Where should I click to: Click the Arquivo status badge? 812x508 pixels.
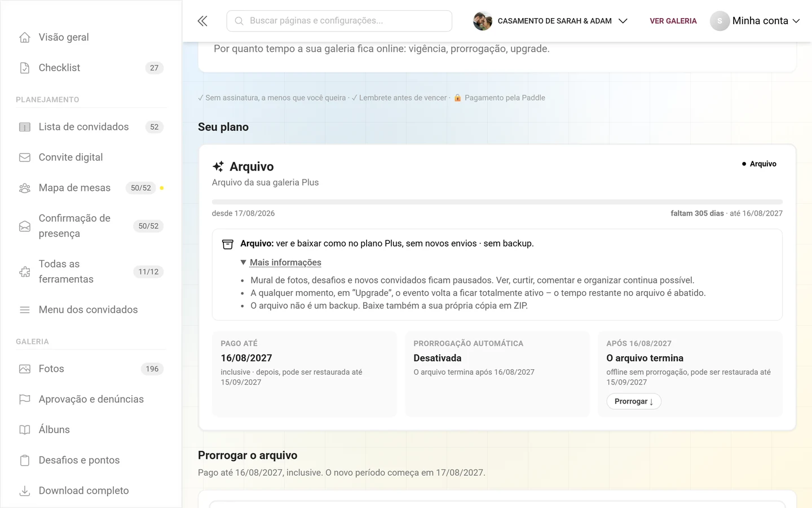(x=759, y=164)
